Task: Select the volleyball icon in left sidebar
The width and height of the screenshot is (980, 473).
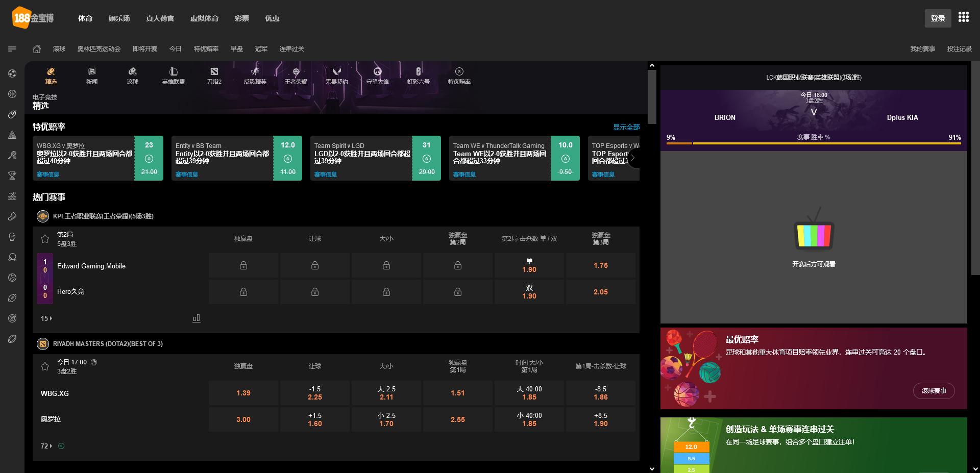Action: coord(12,278)
